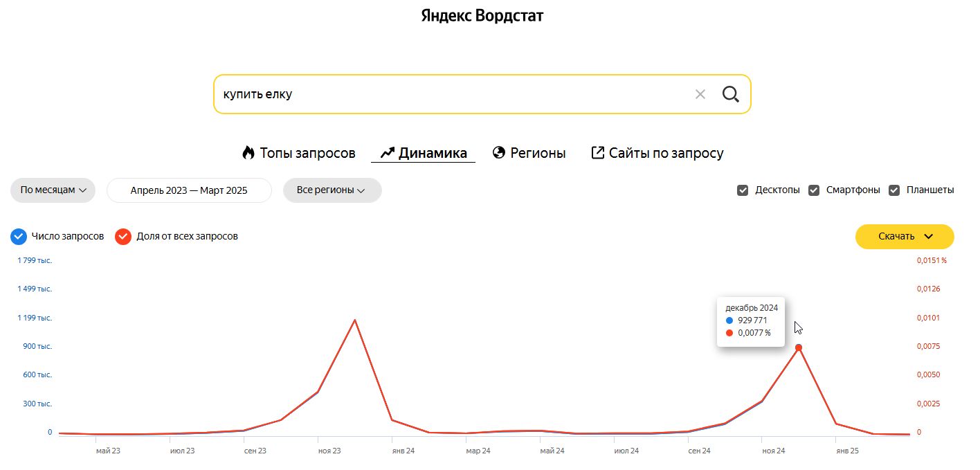Uncheck the Десктопы checkbox
This screenshot has width=980, height=470.
click(743, 190)
